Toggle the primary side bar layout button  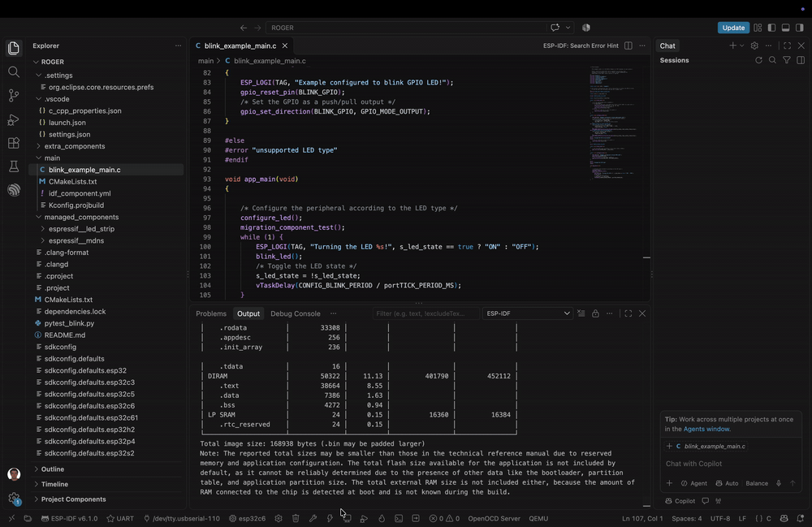click(771, 28)
